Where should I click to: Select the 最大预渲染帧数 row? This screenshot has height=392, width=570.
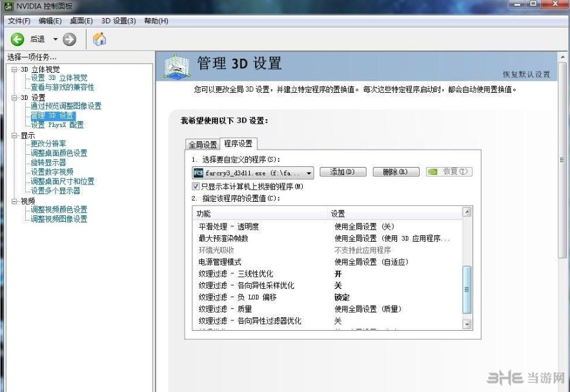[x=327, y=239]
